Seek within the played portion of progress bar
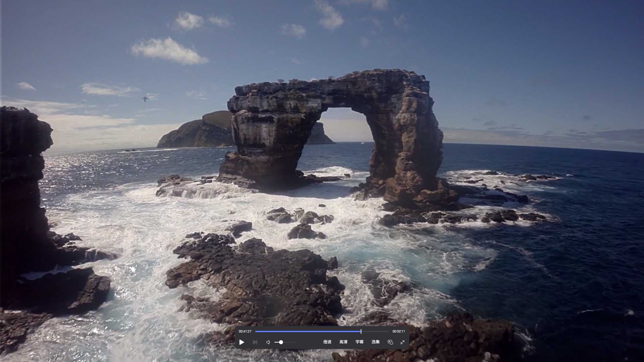Image resolution: width=644 pixels, height=362 pixels. [x=308, y=331]
